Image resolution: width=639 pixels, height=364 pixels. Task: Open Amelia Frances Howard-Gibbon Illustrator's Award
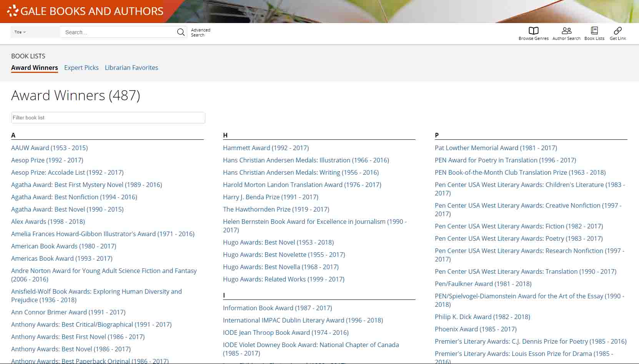103,234
